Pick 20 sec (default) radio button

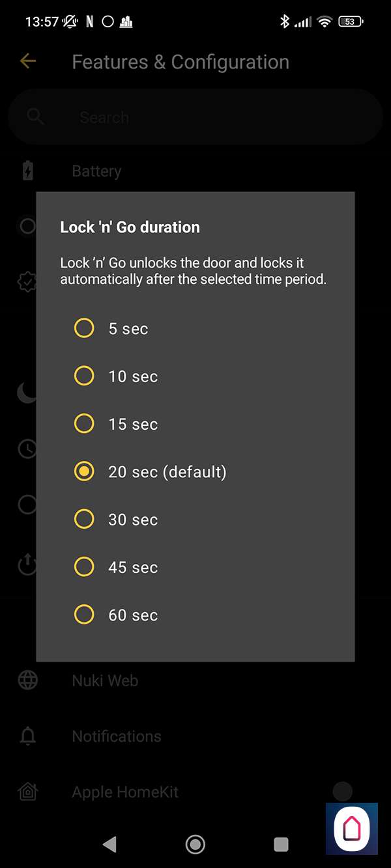[84, 471]
